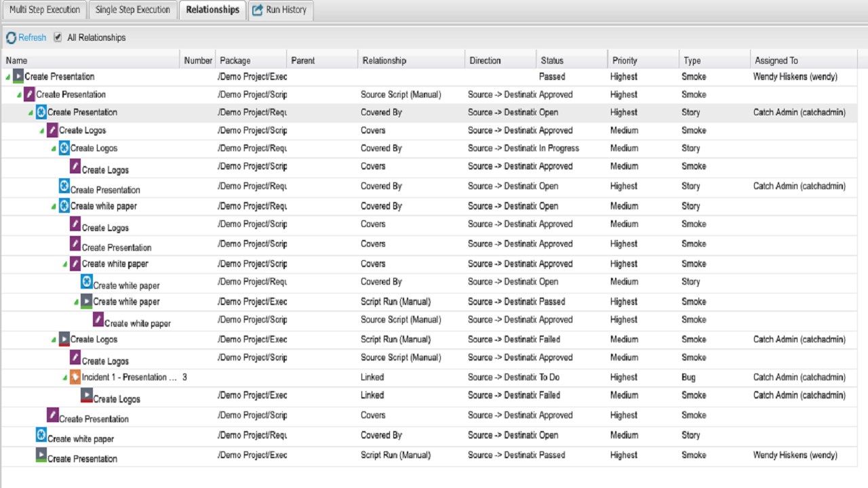
Task: Collapse the Create white paper script run node
Action: point(77,302)
